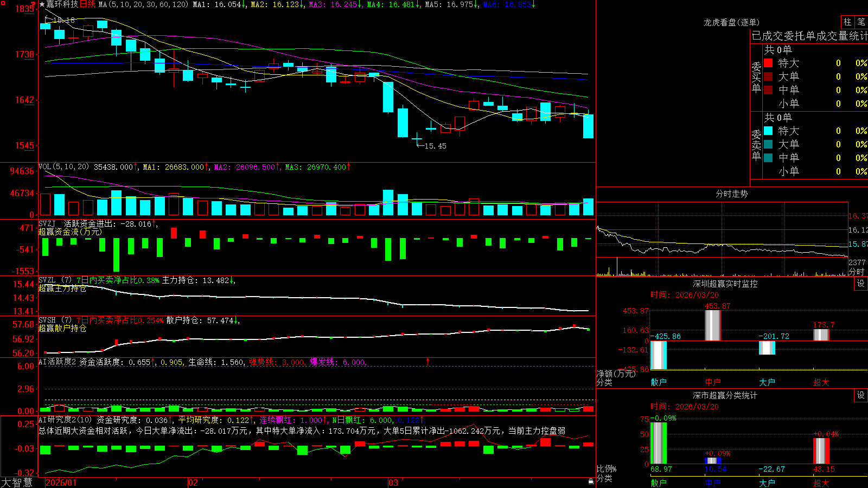
Task: Click the red 特大 buy-order color swatch
Action: [768, 63]
